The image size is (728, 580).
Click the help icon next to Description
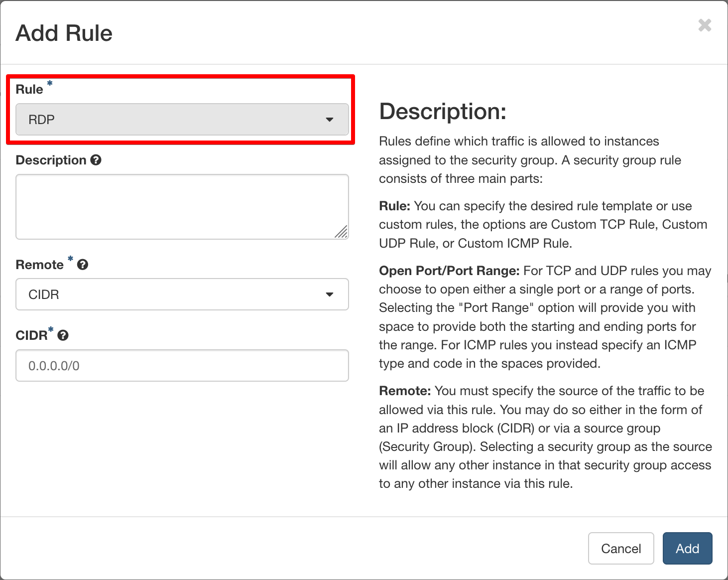(96, 160)
